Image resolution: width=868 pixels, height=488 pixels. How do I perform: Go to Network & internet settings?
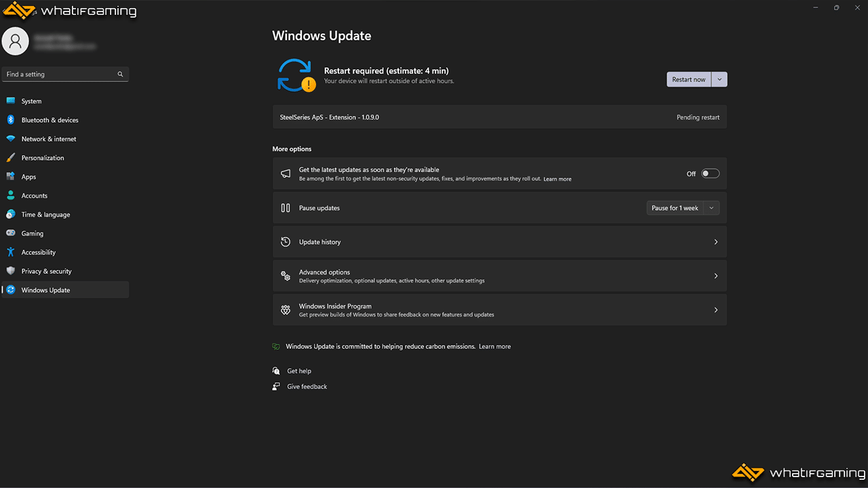[x=65, y=139]
